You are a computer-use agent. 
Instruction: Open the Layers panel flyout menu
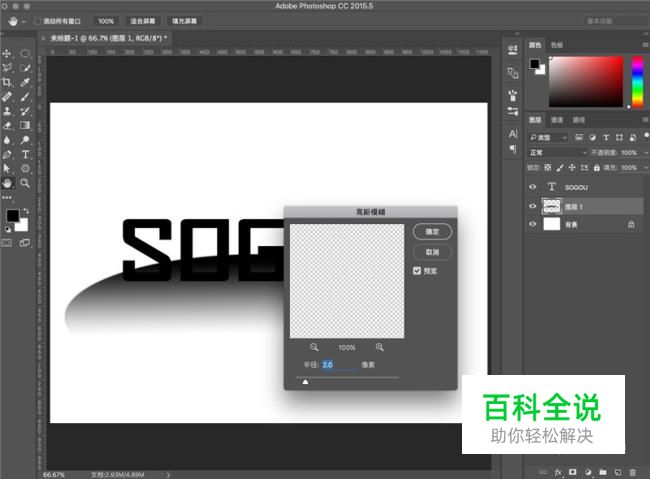pos(645,120)
